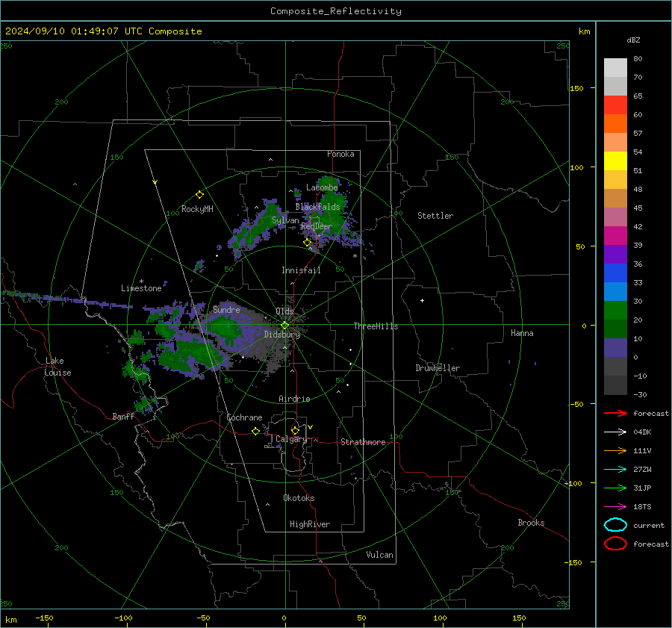Click the dBZ legend heading
Image resolution: width=672 pixels, height=628 pixels.
coord(633,40)
